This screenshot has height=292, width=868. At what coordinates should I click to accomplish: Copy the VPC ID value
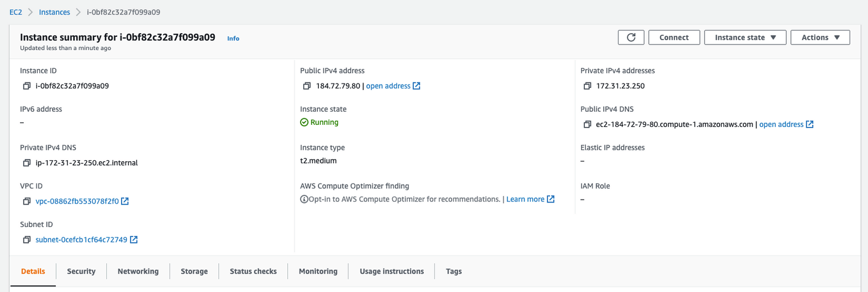(x=27, y=201)
